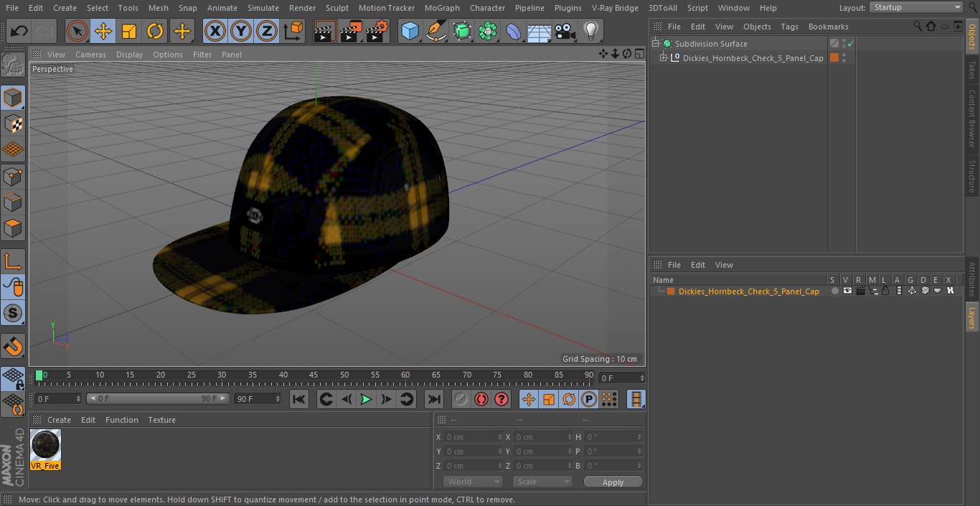980x506 pixels.
Task: Add a Light object
Action: tap(591, 32)
